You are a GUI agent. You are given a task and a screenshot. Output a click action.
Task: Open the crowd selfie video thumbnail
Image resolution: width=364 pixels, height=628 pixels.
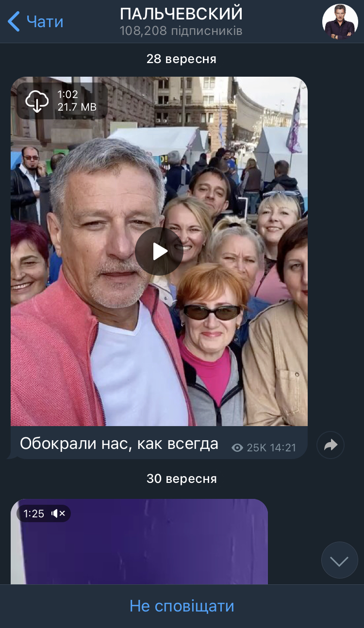click(x=159, y=251)
